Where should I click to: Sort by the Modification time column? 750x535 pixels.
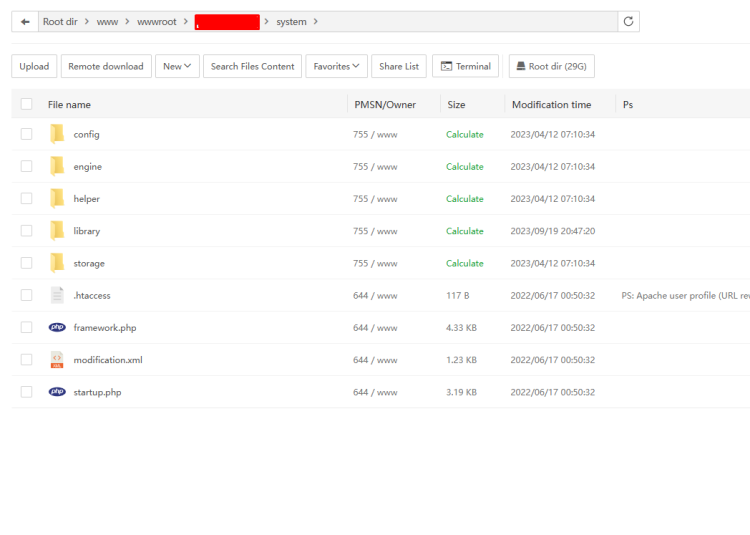551,104
